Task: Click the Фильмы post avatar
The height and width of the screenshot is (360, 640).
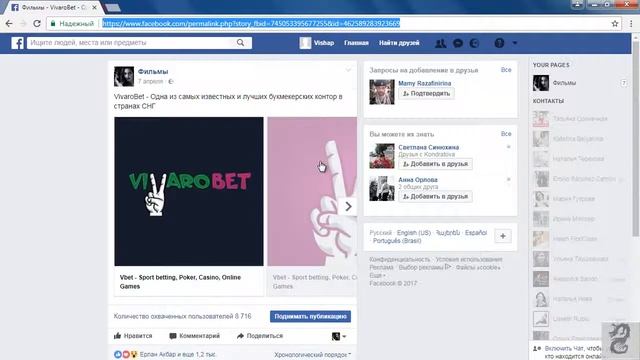Action: [x=124, y=76]
